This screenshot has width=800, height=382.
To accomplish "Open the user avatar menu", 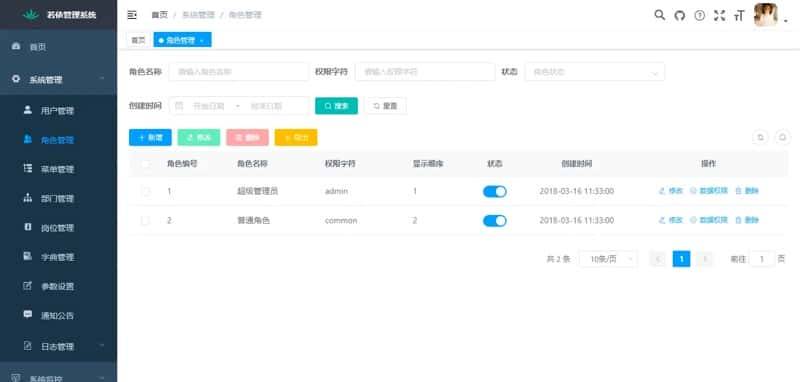I will click(x=766, y=15).
